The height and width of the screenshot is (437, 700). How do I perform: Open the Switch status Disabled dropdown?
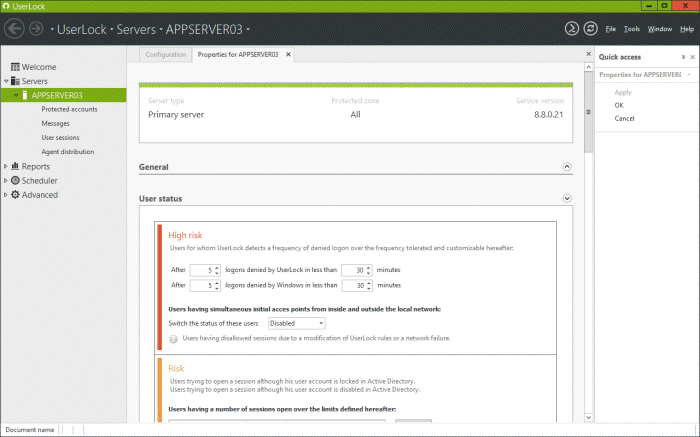296,323
